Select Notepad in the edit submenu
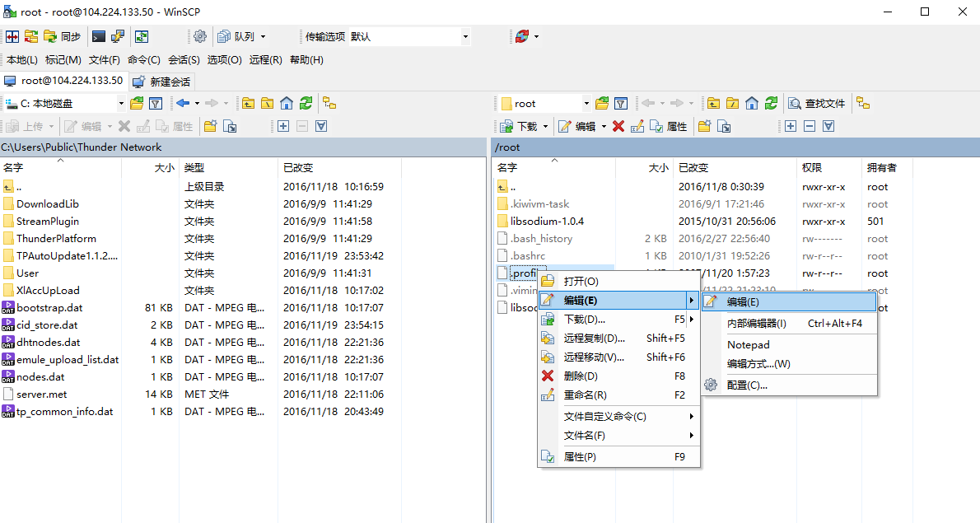Viewport: 980px width, 523px height. click(790, 345)
